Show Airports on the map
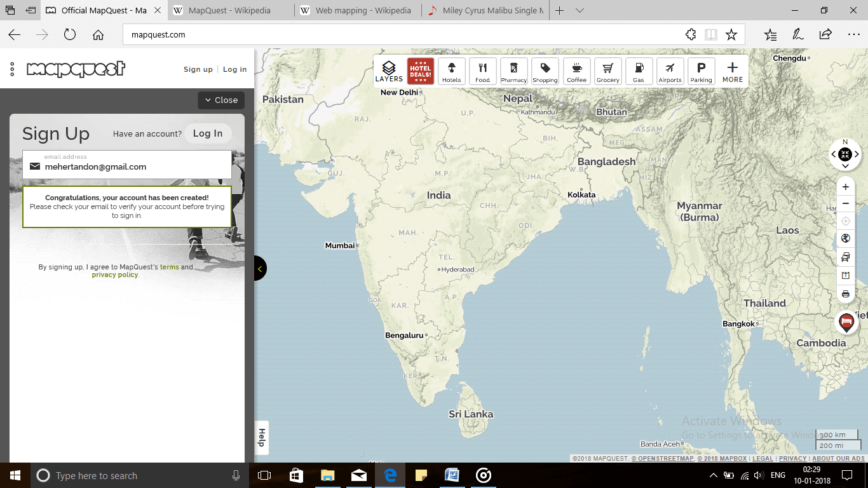 click(x=670, y=71)
